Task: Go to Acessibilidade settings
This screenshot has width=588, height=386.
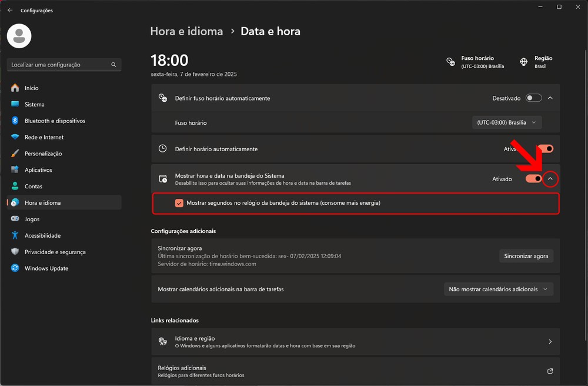Action: pyautogui.click(x=42, y=235)
